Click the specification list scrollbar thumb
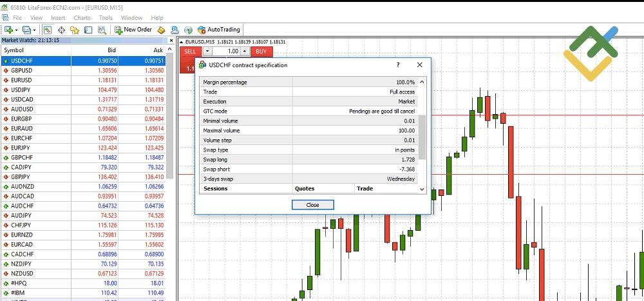Screen dimensions: 644x301 422,137
